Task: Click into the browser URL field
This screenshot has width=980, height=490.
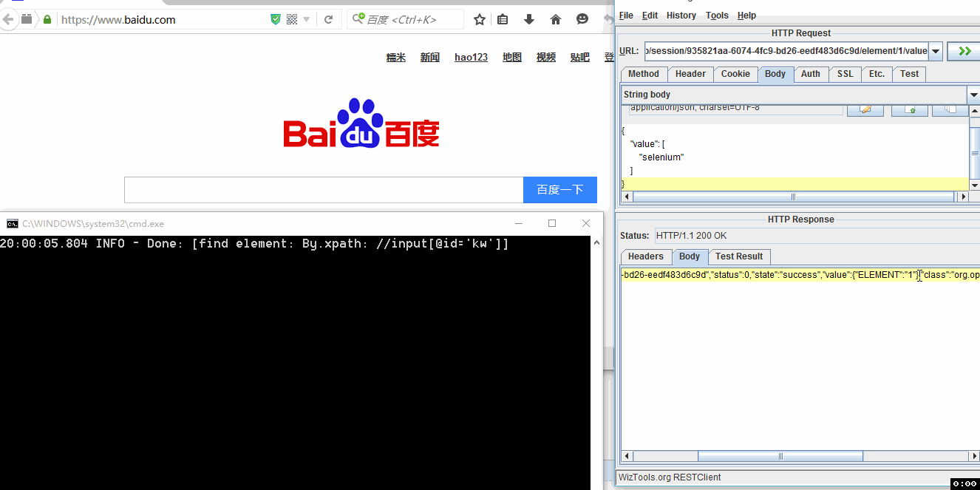Action: pos(163,20)
